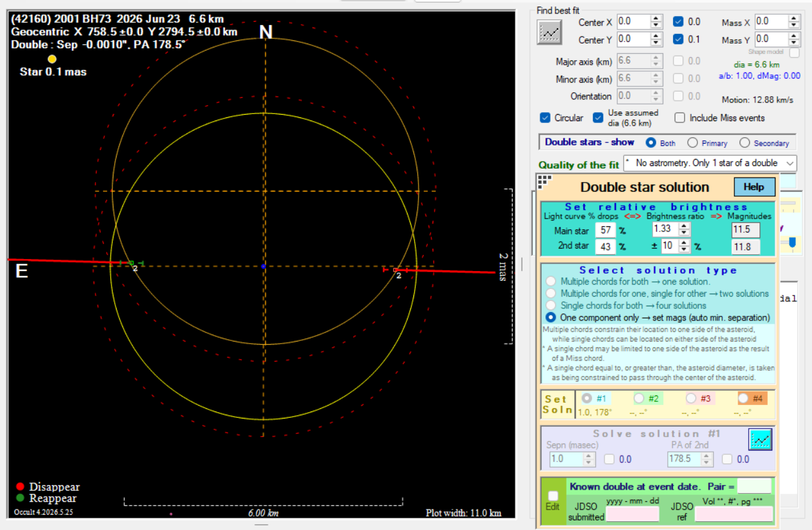The image size is (812, 530).
Task: Open the Quality of the fit dropdown
Action: coord(709,163)
